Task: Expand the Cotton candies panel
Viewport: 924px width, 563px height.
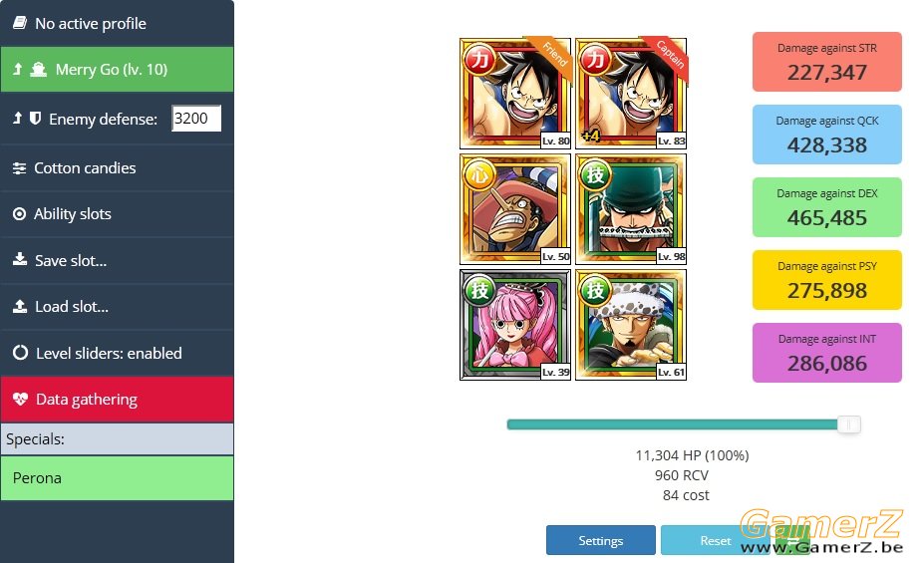Action: pos(117,167)
